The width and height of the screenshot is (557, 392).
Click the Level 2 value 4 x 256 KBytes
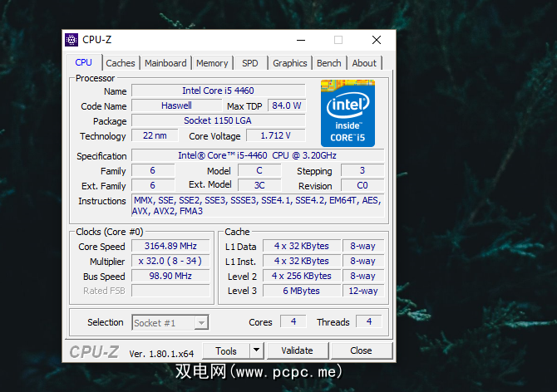pos(302,276)
